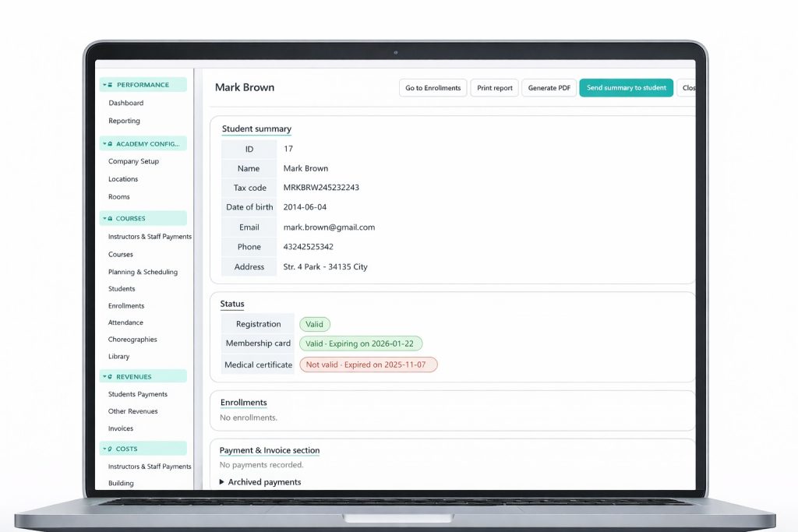Click the mark.brown@gmail.com email address
Screen dimensions: 798x532
tap(329, 227)
